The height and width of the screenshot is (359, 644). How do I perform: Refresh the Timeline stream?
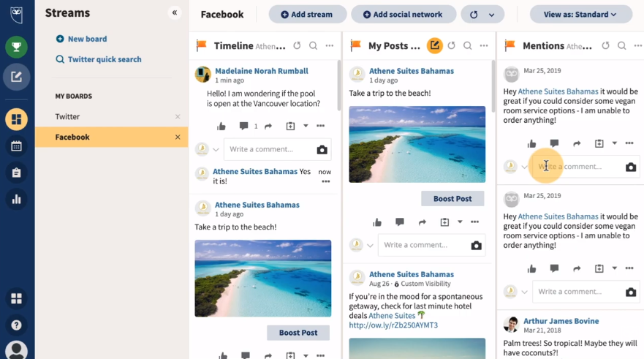coord(297,45)
